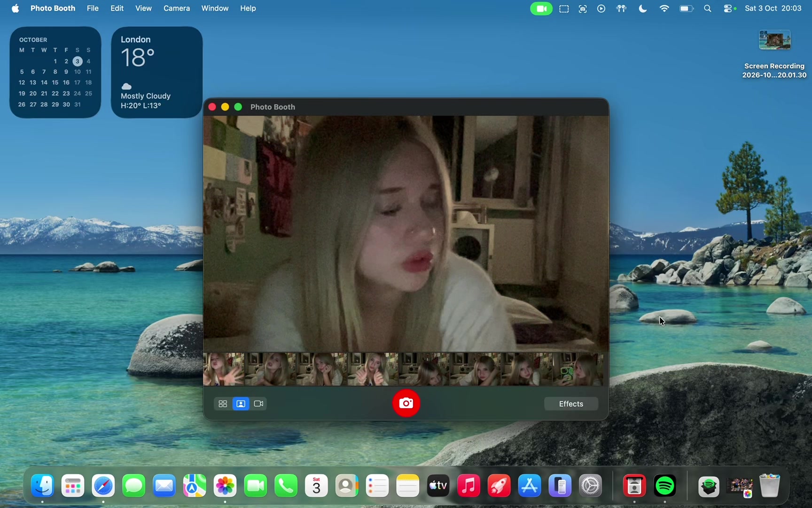Select the single still picture mode
The height and width of the screenshot is (508, 812).
click(x=241, y=404)
